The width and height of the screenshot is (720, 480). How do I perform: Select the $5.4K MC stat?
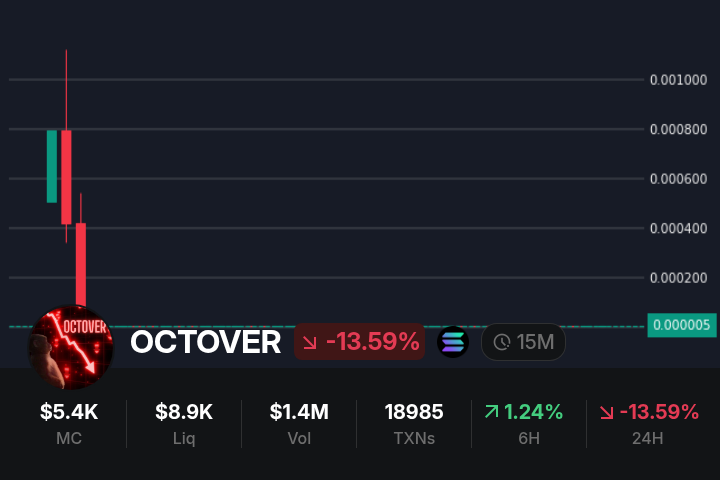(x=69, y=422)
